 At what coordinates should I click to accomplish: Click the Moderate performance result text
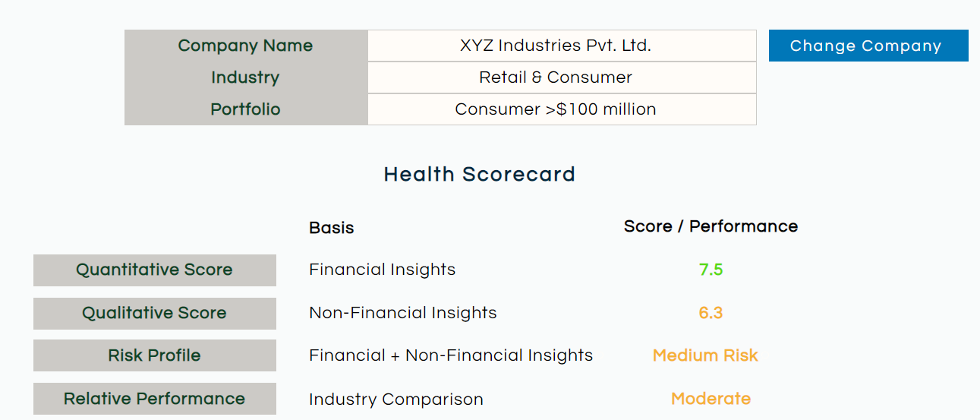pos(711,399)
